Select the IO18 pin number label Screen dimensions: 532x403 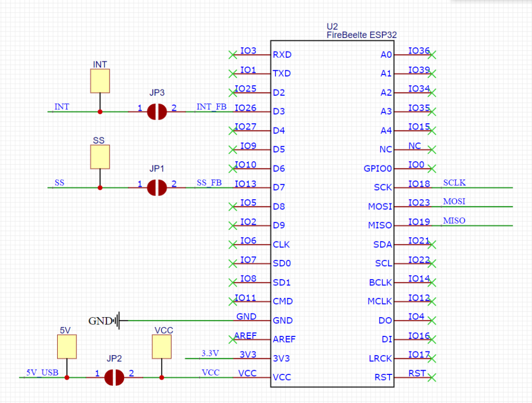(x=419, y=184)
